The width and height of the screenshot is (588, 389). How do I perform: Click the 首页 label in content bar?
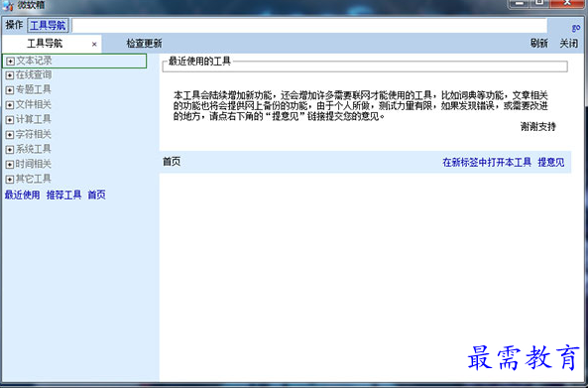click(172, 162)
